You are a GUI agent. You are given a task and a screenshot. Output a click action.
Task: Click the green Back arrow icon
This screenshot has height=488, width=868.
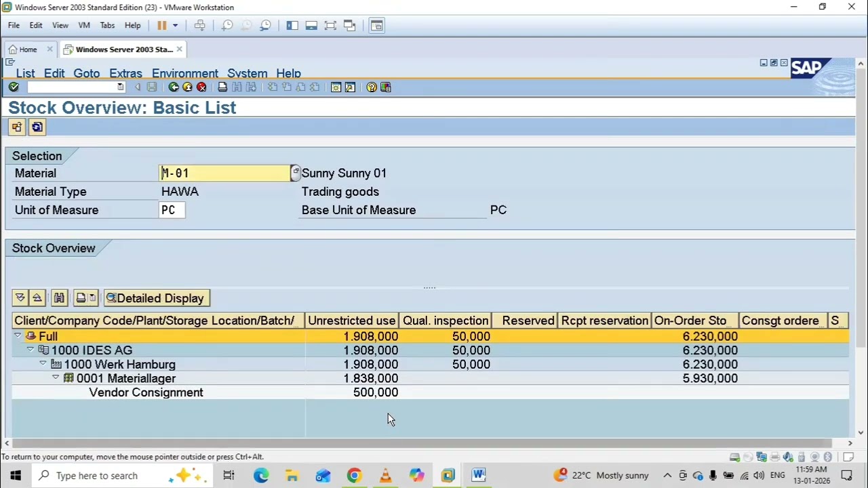point(174,87)
